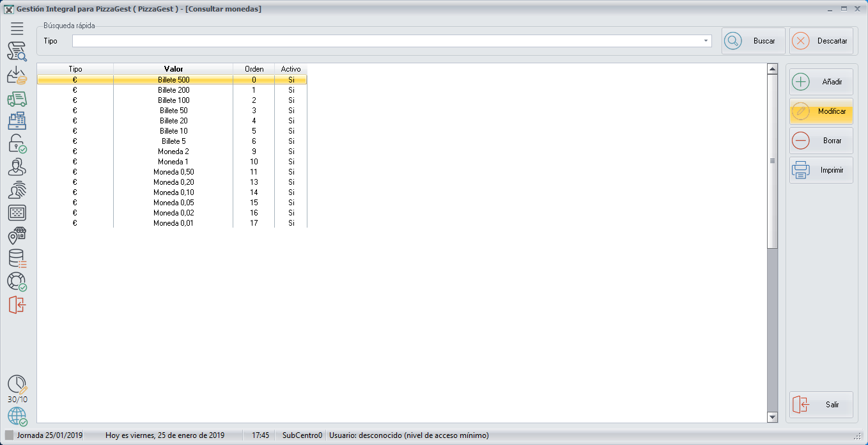Open the database icon in sidebar
This screenshot has width=868, height=445.
[x=17, y=258]
